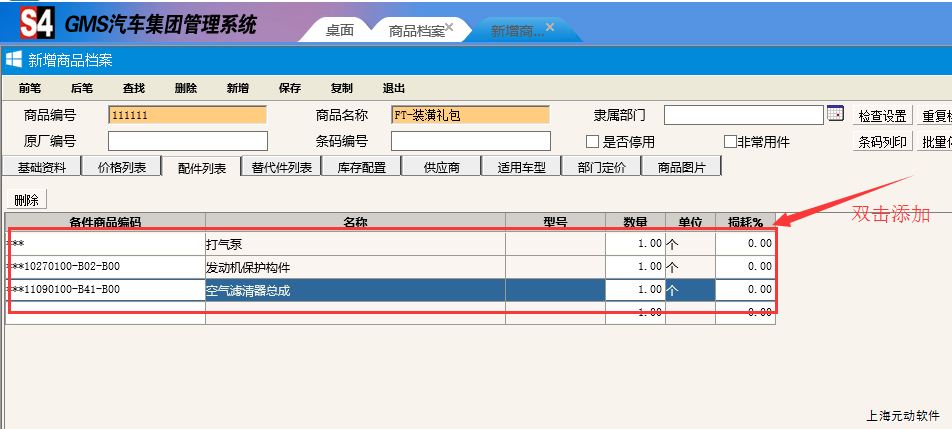Toggle the 是否停用 checkbox

[x=593, y=141]
